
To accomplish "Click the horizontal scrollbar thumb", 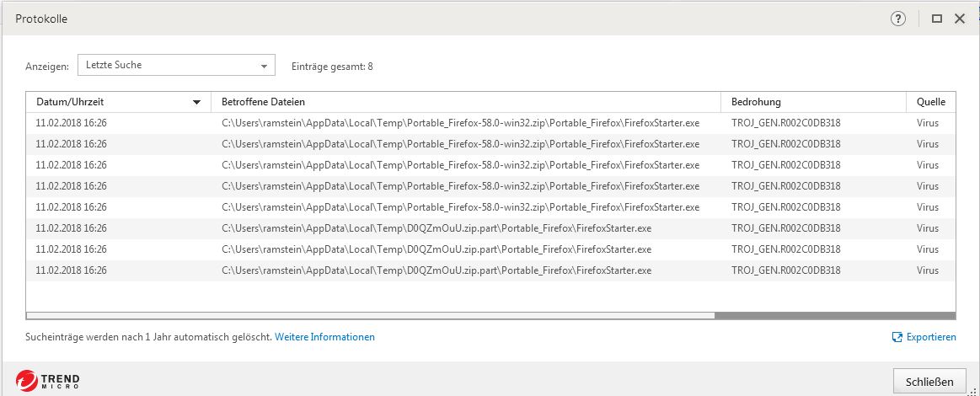I will coord(371,316).
